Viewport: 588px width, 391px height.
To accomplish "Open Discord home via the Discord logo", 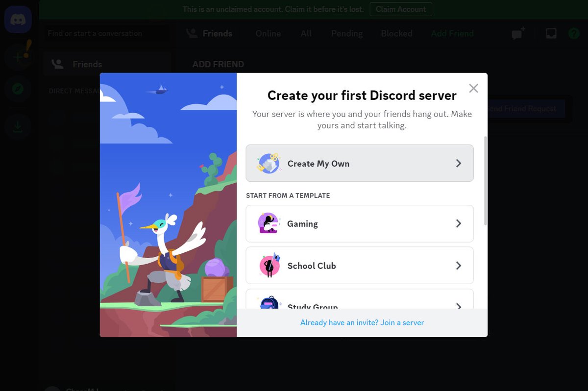I will (x=18, y=19).
